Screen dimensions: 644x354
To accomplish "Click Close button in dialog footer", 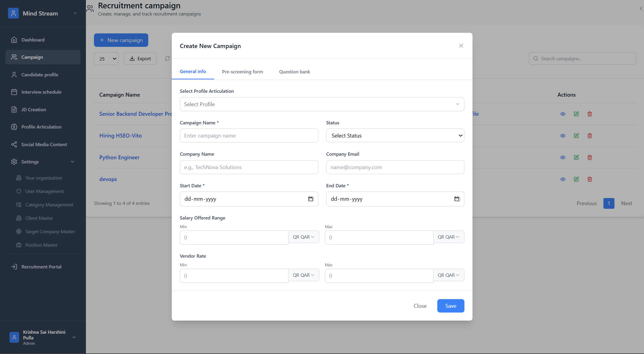I will coord(420,306).
